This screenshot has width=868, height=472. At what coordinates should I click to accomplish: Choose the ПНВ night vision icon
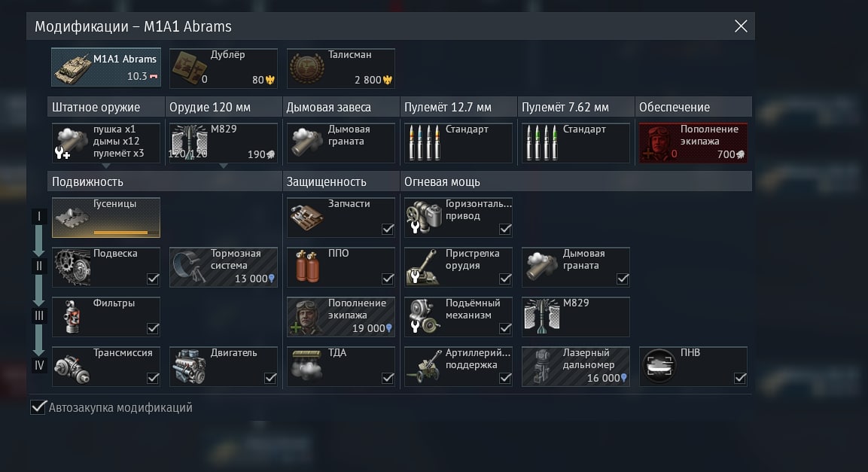659,366
